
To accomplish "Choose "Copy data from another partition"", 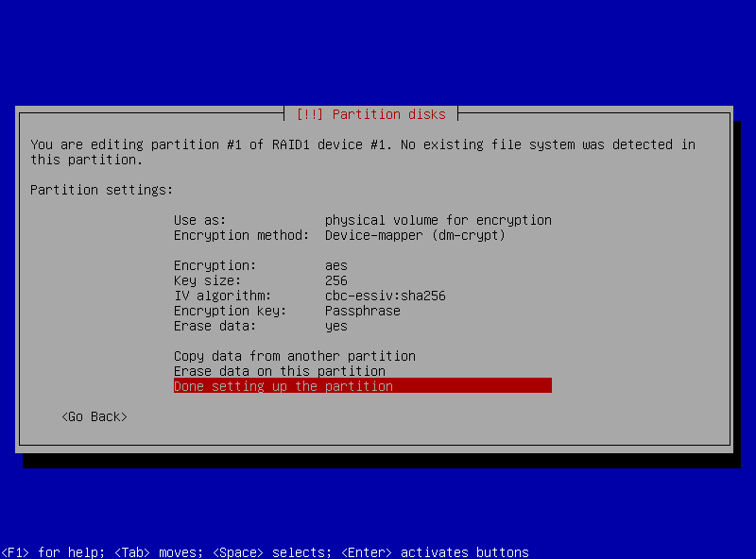I will [294, 356].
